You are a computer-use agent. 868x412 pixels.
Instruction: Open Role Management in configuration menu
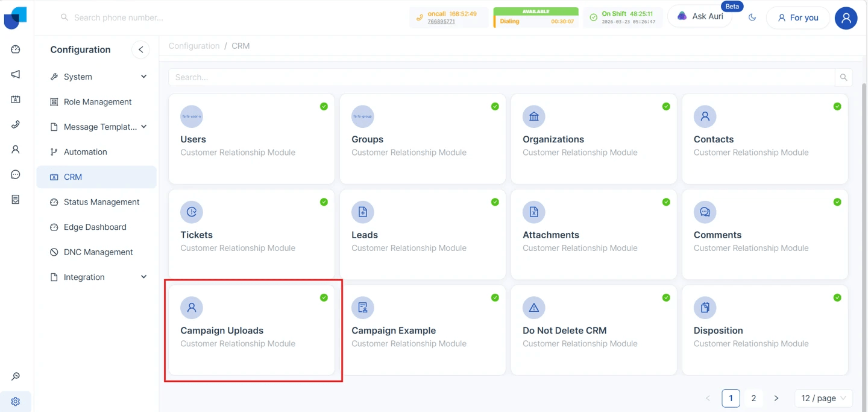[97, 102]
